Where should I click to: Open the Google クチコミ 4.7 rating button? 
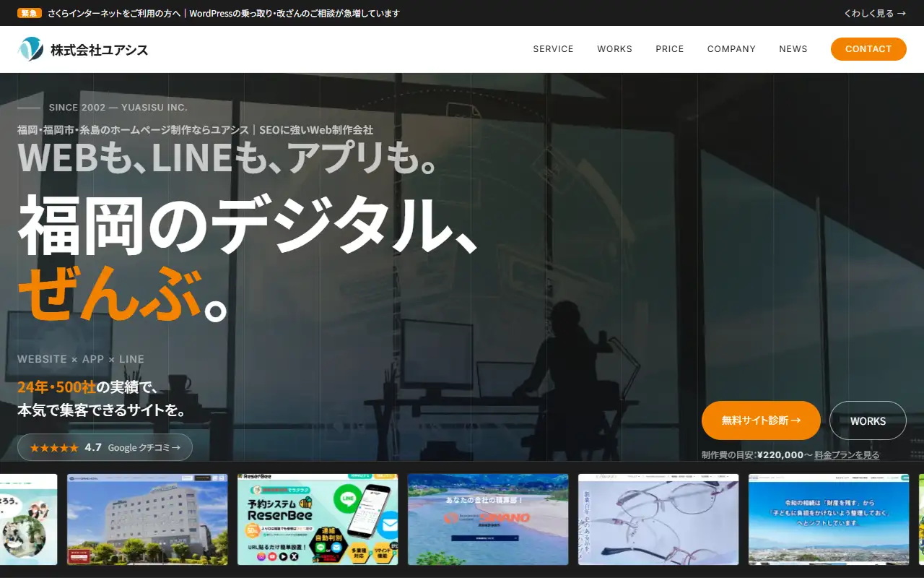(x=105, y=447)
